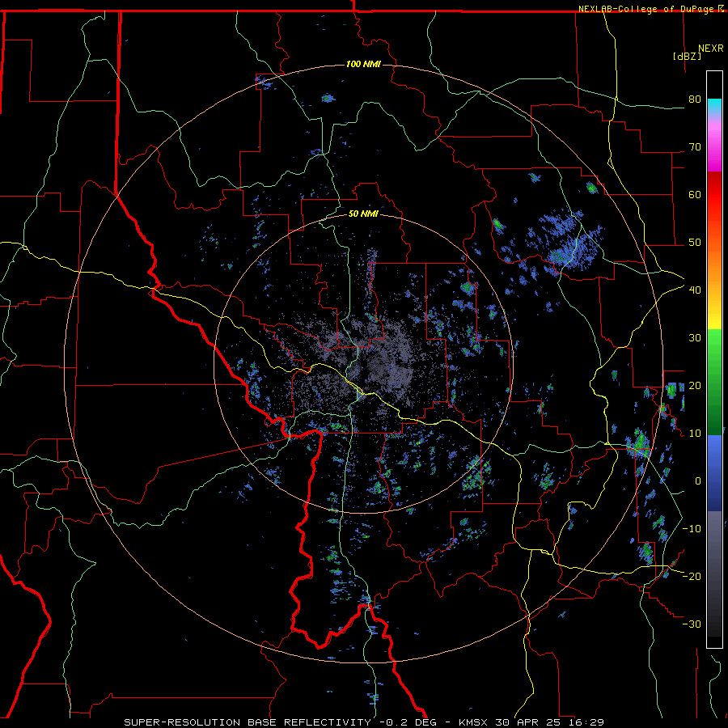
Task: Click the 0 dBZ scale value
Action: pos(698,481)
